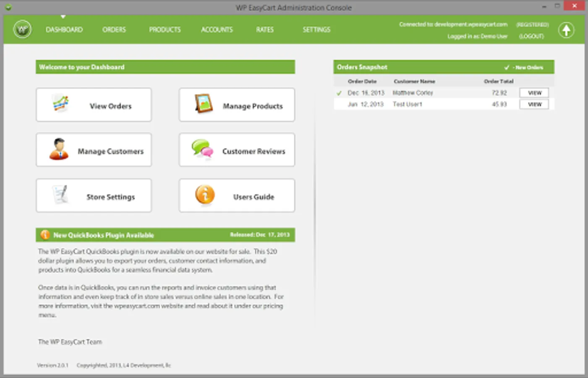
Task: Click the Customer Reviews button
Action: tap(237, 150)
